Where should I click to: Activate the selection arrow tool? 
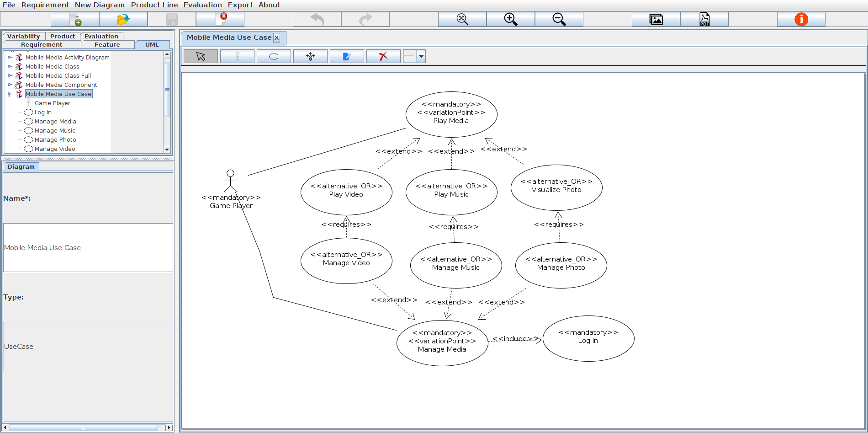[x=201, y=56]
